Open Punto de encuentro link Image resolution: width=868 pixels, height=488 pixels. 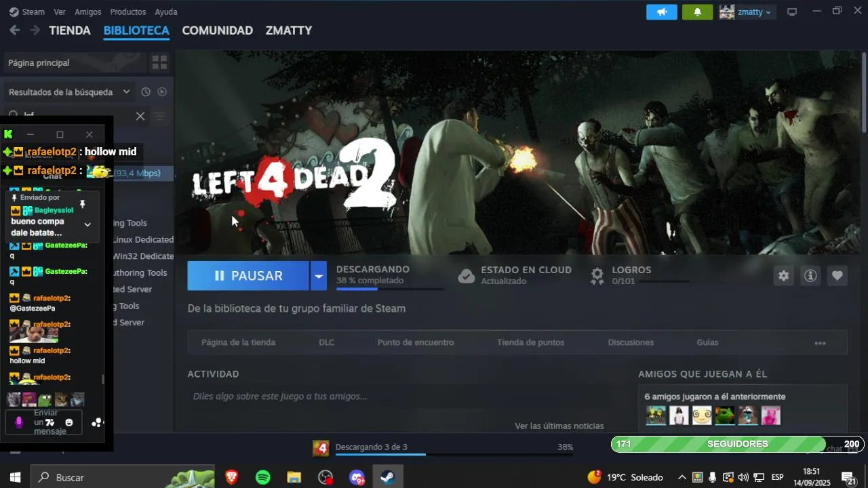[x=416, y=342]
